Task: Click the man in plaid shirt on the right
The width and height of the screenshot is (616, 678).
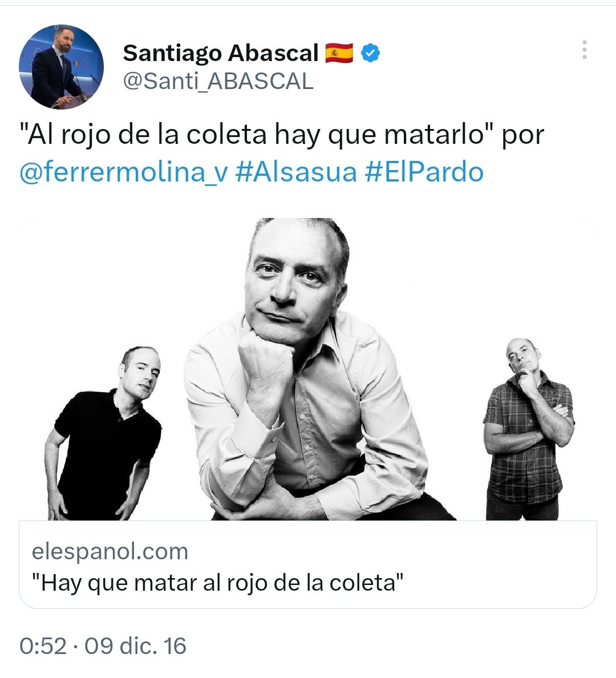Action: tap(528, 429)
